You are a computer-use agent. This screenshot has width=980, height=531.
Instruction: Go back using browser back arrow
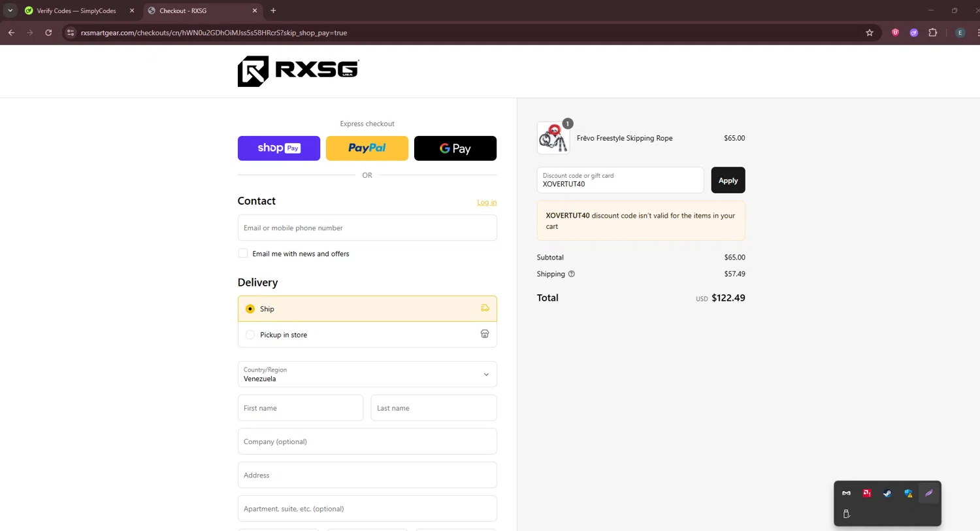pos(11,33)
